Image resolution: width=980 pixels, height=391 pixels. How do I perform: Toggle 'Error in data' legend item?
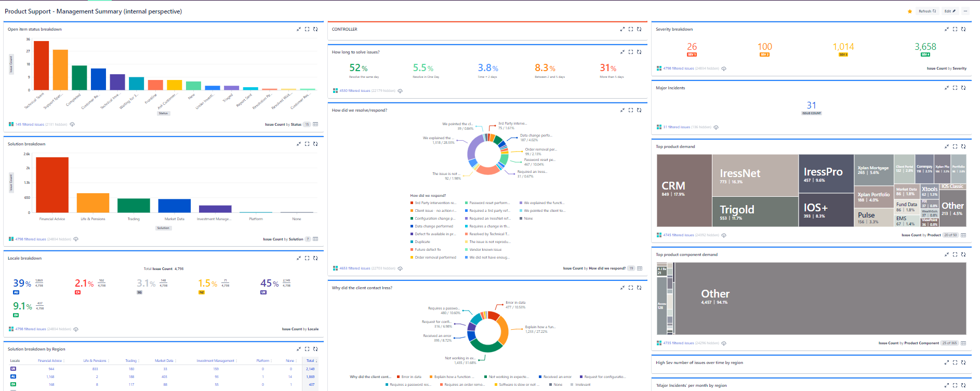(411, 377)
